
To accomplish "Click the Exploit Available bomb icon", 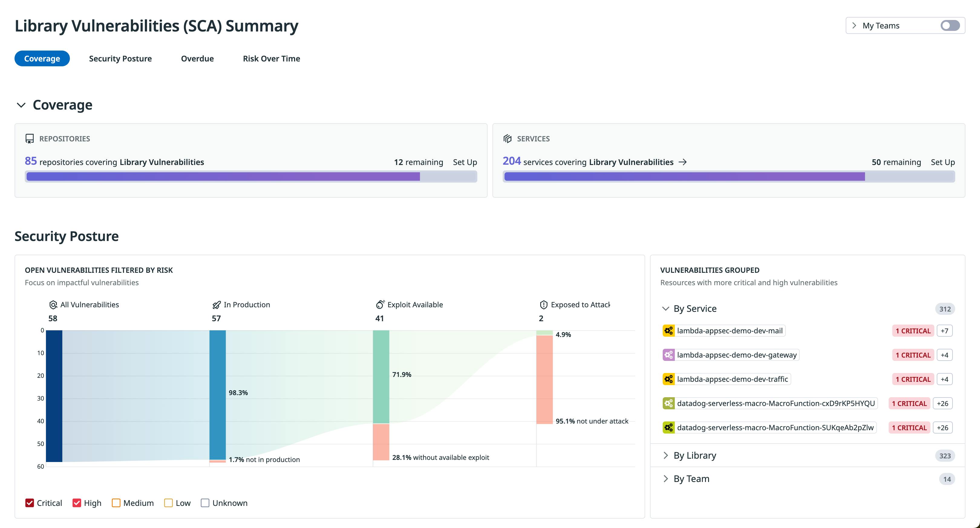I will 380,304.
